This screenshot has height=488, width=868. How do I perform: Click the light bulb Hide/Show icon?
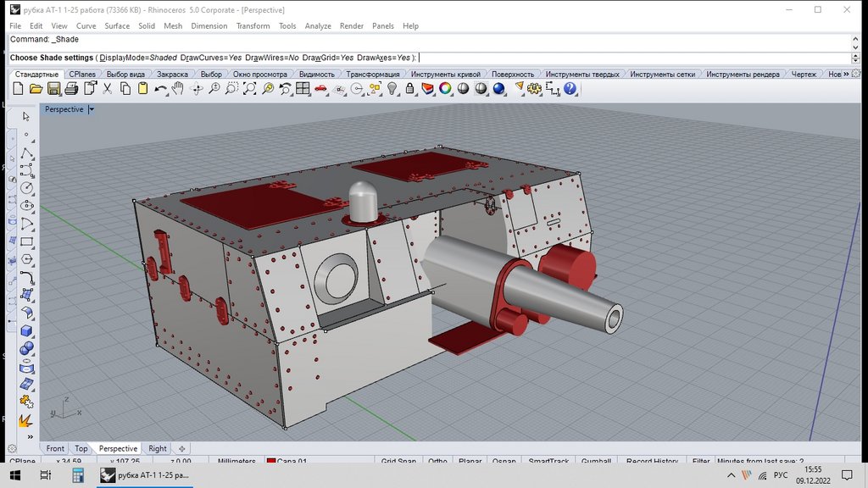coord(392,88)
